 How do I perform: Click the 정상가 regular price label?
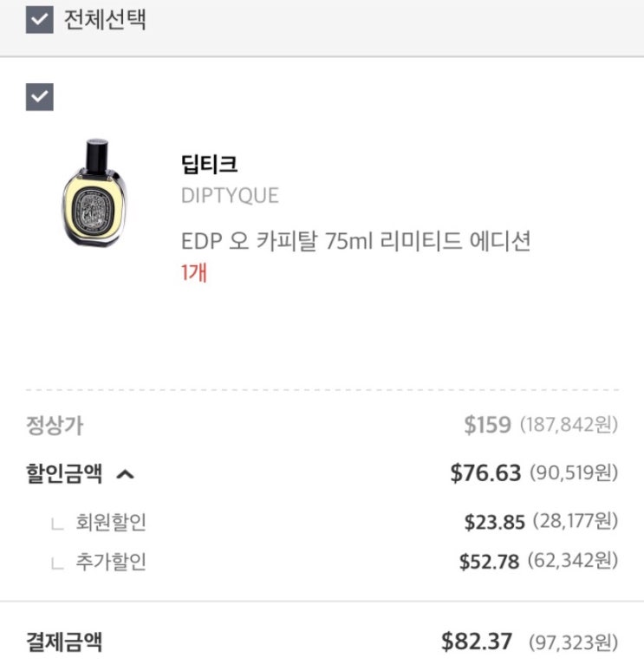click(x=55, y=426)
